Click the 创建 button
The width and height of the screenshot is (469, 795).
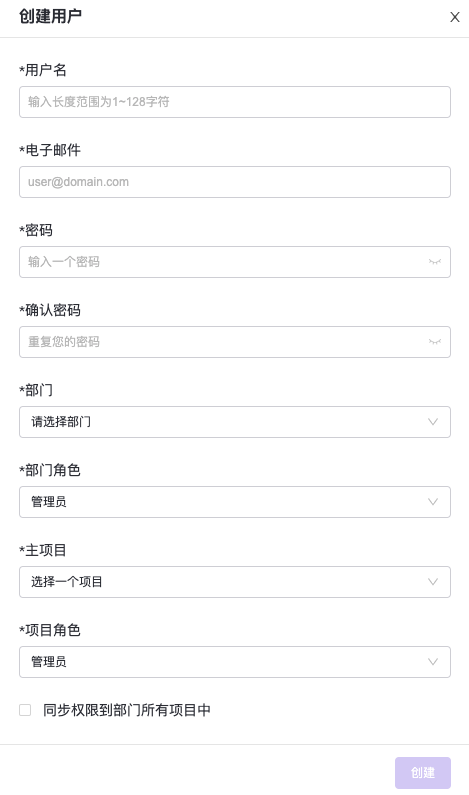pos(423,773)
